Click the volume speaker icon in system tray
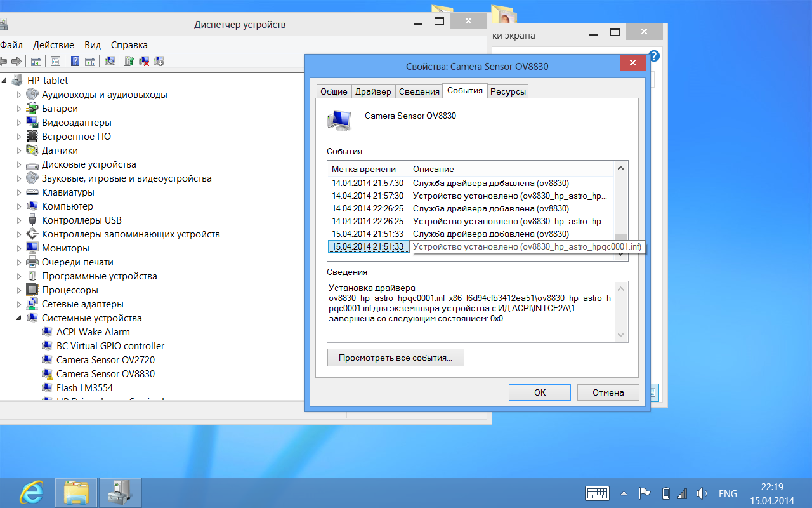812x508 pixels. pyautogui.click(x=702, y=493)
